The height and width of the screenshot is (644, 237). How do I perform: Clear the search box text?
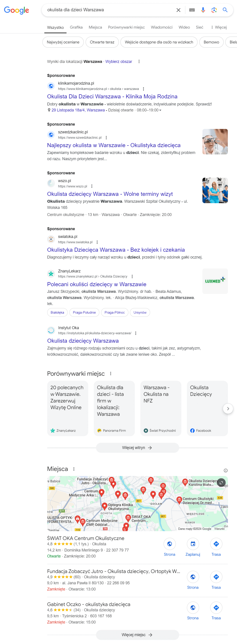tap(178, 10)
